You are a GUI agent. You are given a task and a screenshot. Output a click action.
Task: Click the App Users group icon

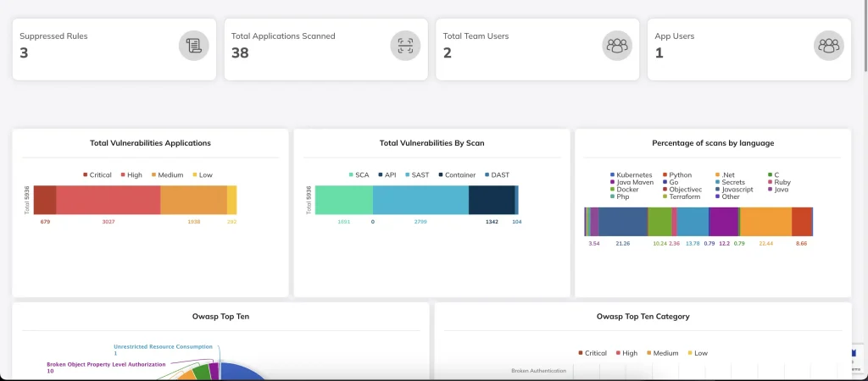click(x=828, y=45)
